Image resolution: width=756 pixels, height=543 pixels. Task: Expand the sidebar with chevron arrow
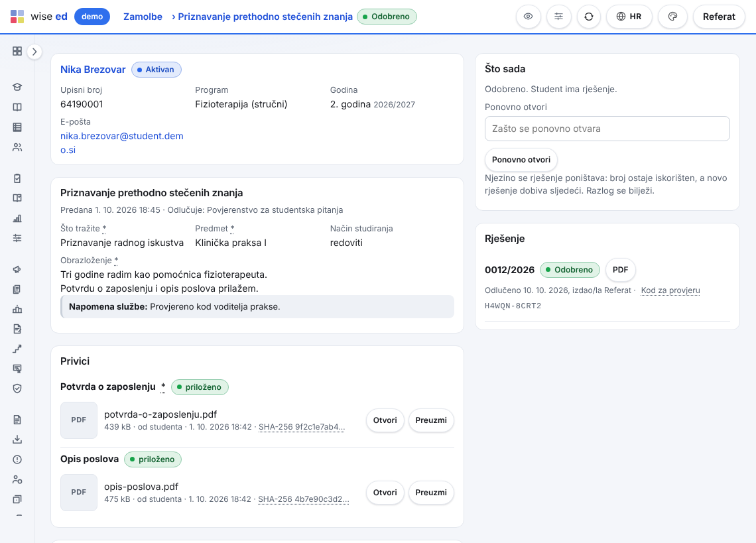pyautogui.click(x=34, y=52)
